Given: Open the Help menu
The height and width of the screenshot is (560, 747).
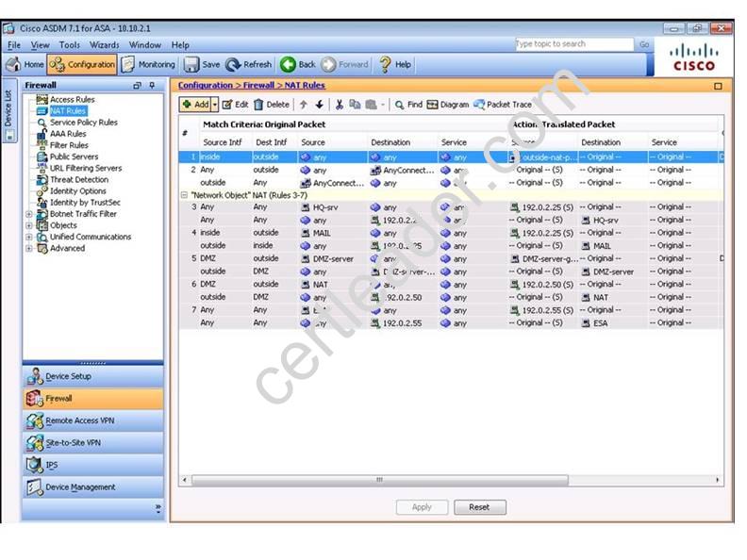Looking at the screenshot, I should (x=180, y=44).
